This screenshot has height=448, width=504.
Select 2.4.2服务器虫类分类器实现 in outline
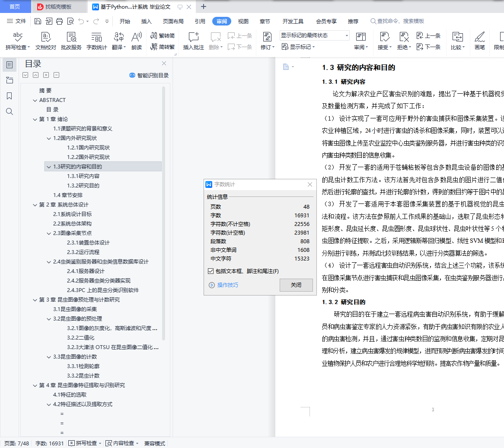99,281
